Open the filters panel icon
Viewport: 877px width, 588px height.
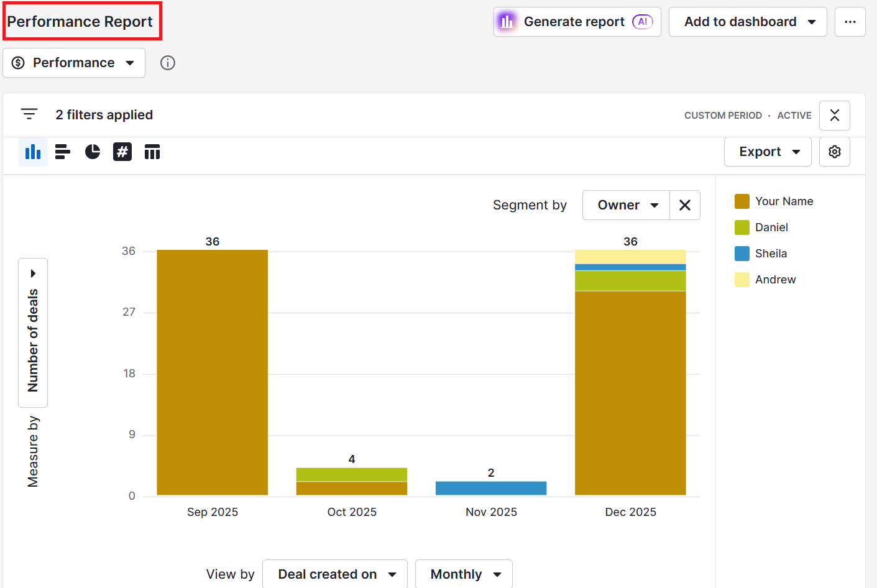pyautogui.click(x=29, y=114)
